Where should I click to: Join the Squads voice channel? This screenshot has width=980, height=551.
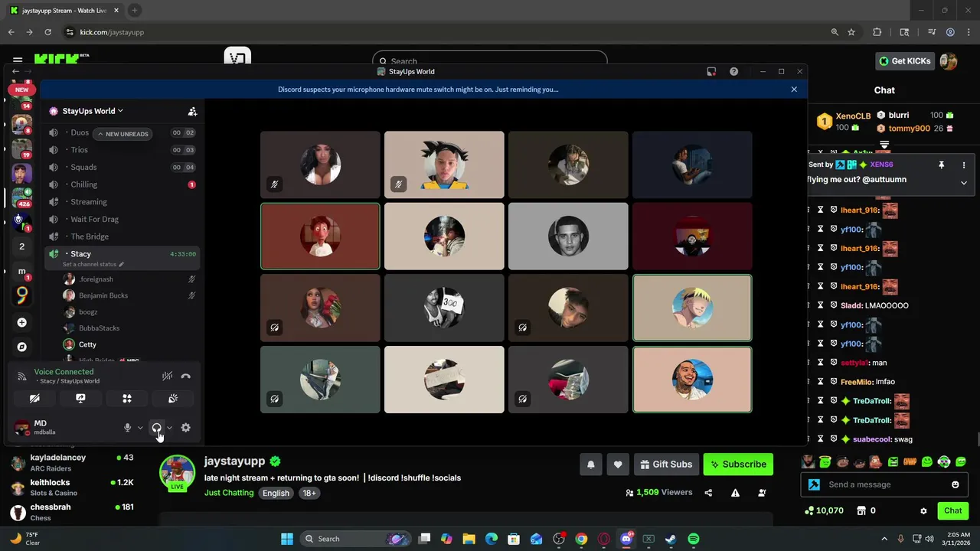pos(122,167)
